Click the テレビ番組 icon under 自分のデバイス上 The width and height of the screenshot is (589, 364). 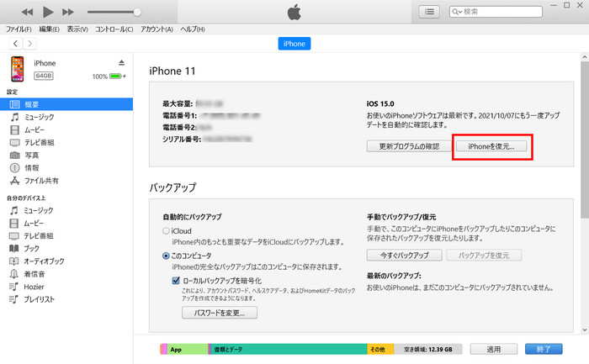pyautogui.click(x=14, y=236)
